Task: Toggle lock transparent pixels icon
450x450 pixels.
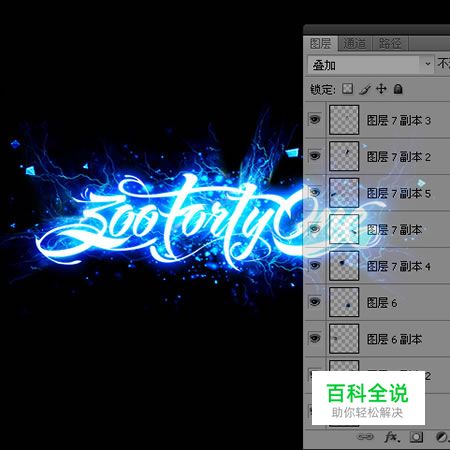Action: pyautogui.click(x=347, y=89)
